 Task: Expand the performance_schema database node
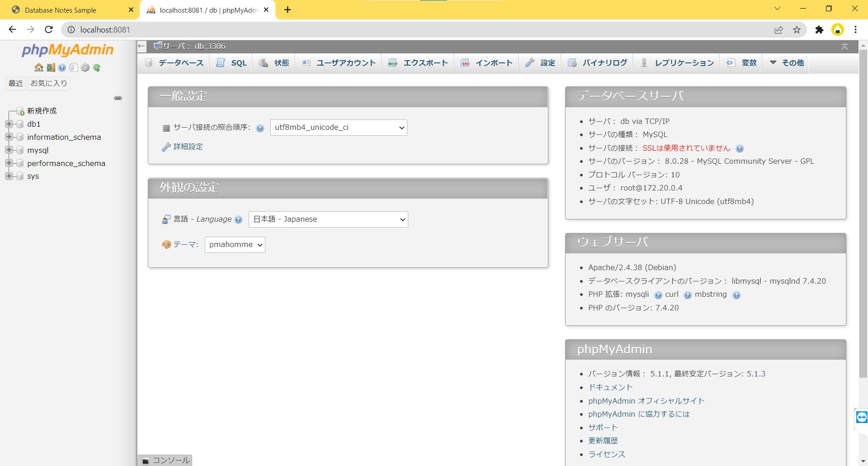(x=9, y=163)
